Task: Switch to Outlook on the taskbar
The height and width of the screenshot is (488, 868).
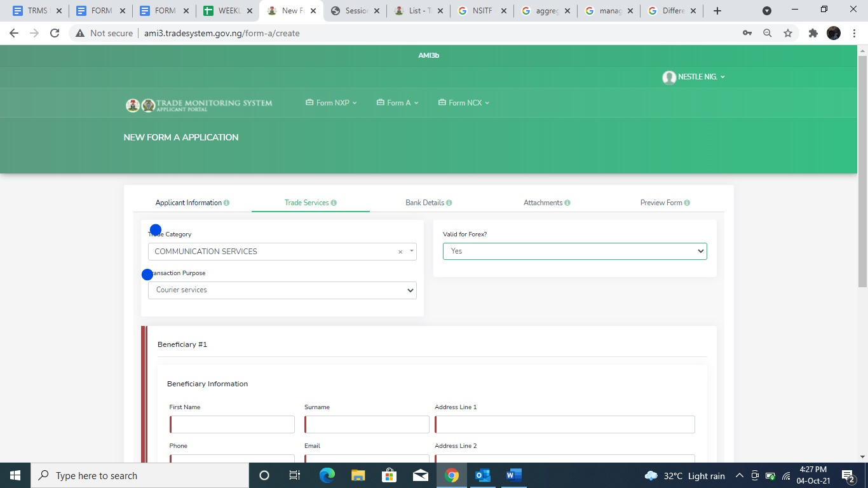Action: coord(483,475)
